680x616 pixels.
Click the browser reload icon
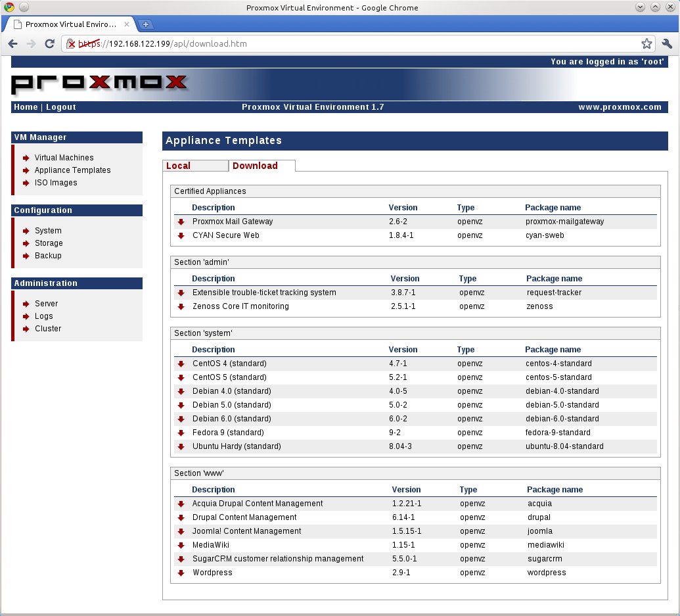[x=49, y=43]
